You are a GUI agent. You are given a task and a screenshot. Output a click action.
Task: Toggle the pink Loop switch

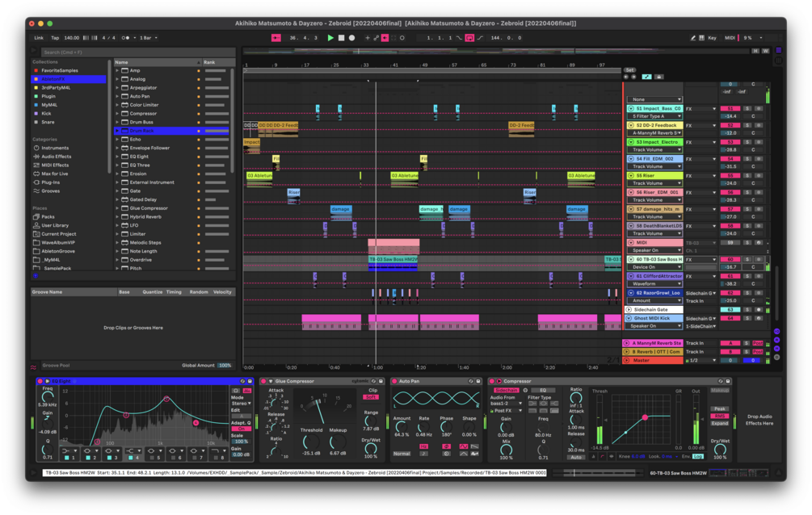coord(469,38)
